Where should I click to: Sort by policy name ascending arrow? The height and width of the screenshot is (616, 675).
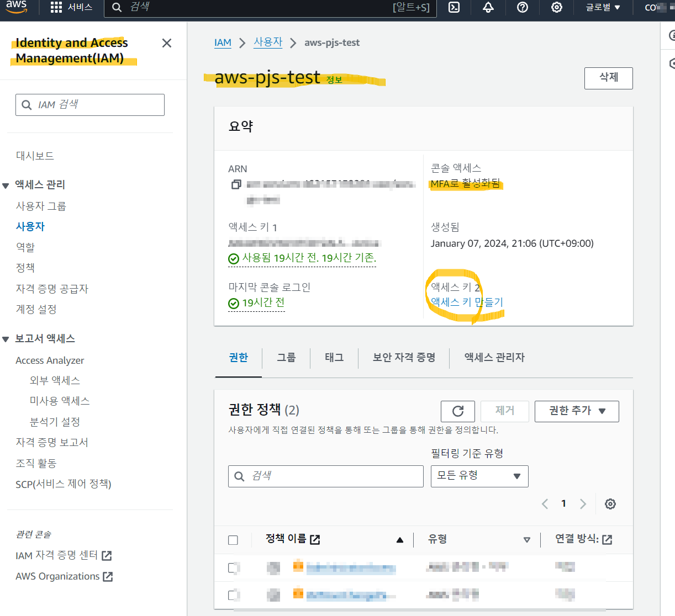[x=400, y=540]
